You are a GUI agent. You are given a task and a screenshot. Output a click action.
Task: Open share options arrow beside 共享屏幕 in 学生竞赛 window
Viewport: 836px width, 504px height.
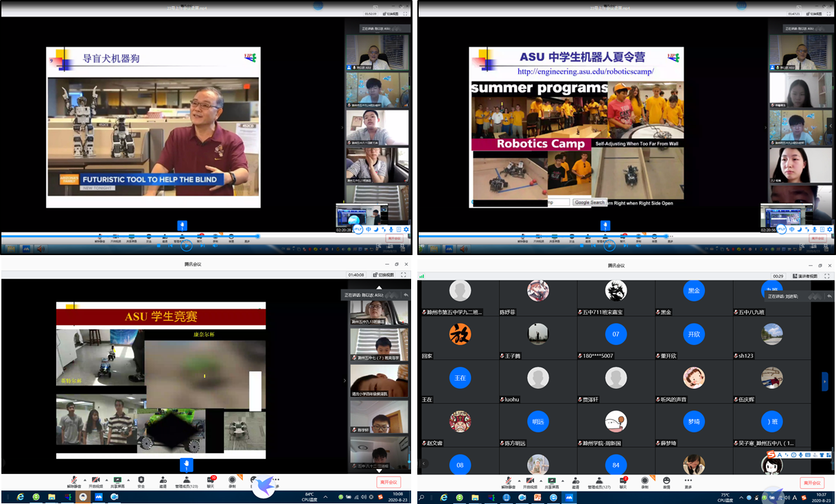tap(128, 479)
